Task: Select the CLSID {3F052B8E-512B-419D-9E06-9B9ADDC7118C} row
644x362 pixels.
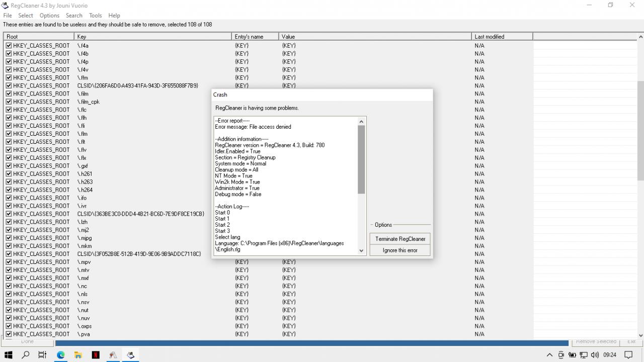Action: (268, 254)
